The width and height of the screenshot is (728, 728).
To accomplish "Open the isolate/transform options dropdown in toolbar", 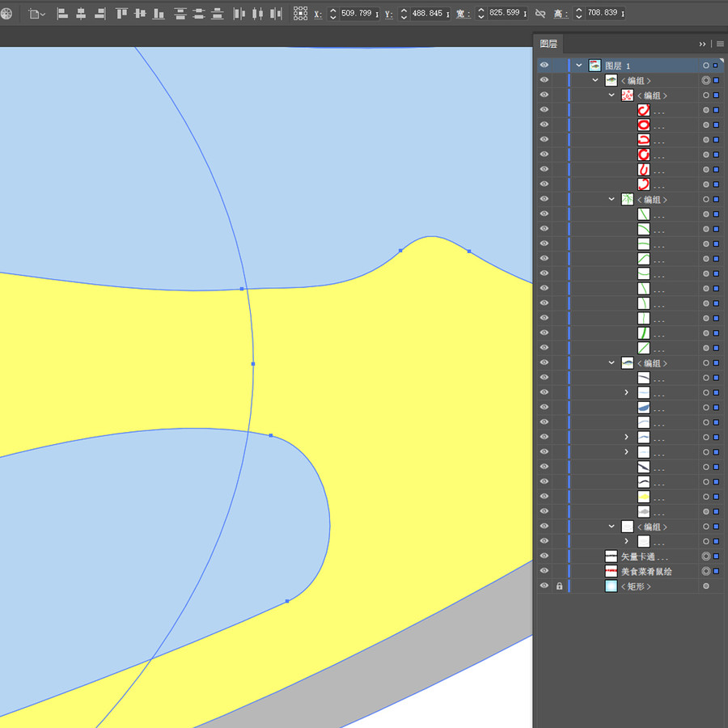I will point(36,14).
